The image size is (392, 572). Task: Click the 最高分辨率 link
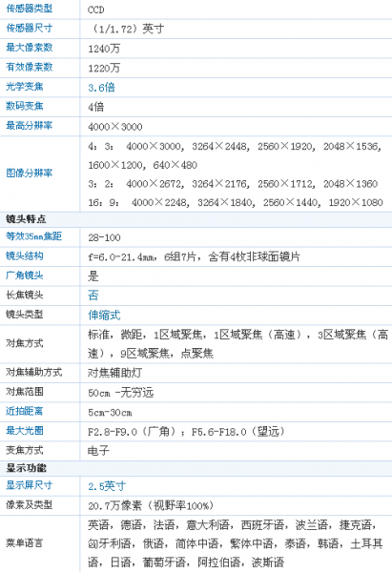click(30, 126)
